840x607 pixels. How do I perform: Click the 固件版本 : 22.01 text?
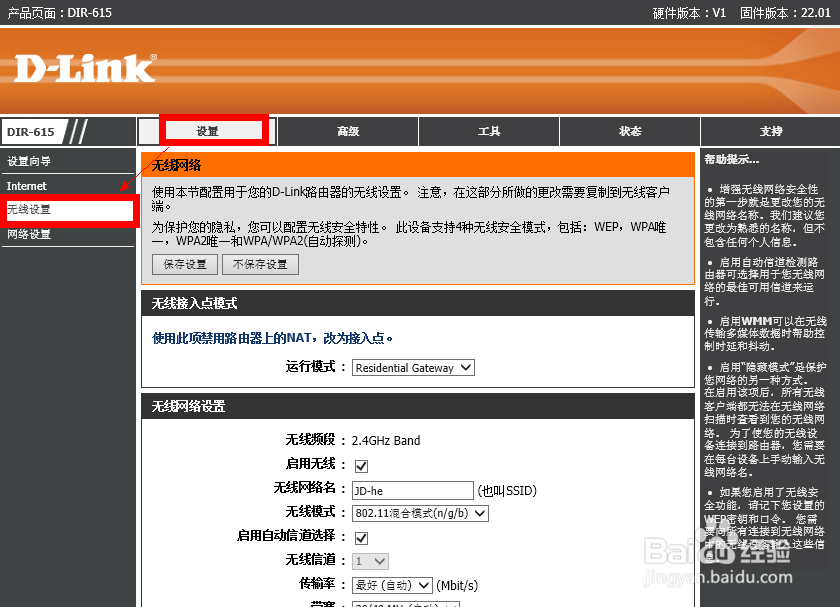coord(785,13)
